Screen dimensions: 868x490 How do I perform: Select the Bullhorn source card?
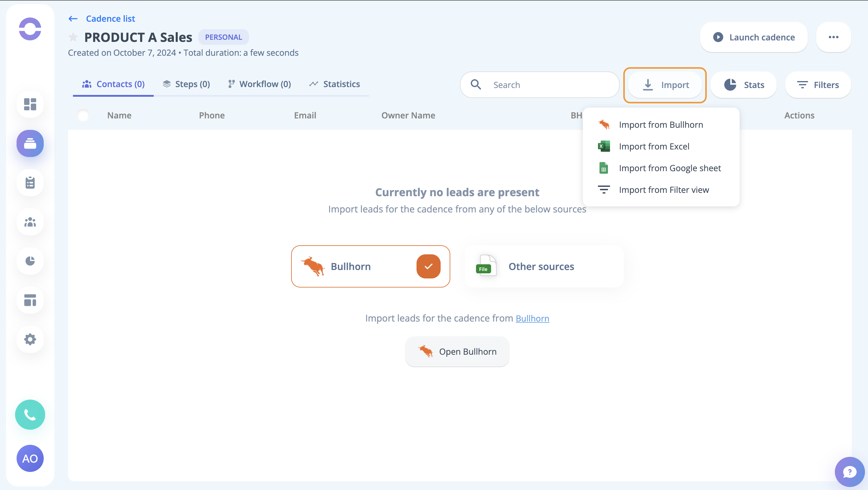[x=370, y=266]
